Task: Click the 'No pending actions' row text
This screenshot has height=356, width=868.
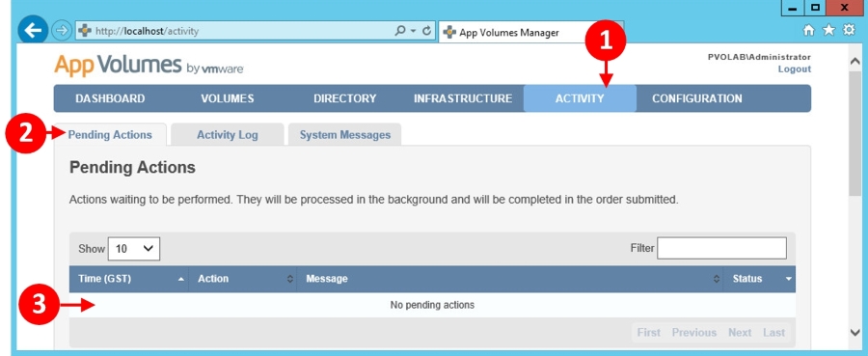Action: [432, 305]
